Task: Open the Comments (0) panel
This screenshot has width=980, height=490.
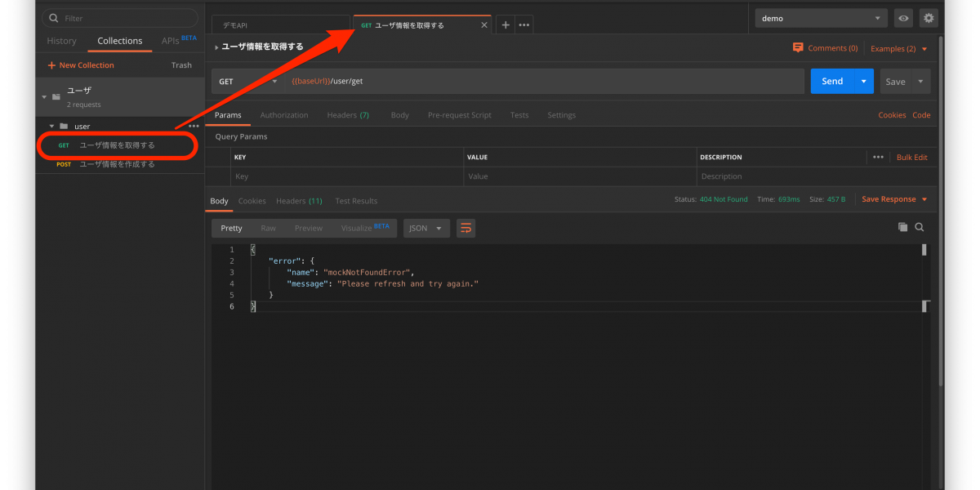Action: click(825, 48)
